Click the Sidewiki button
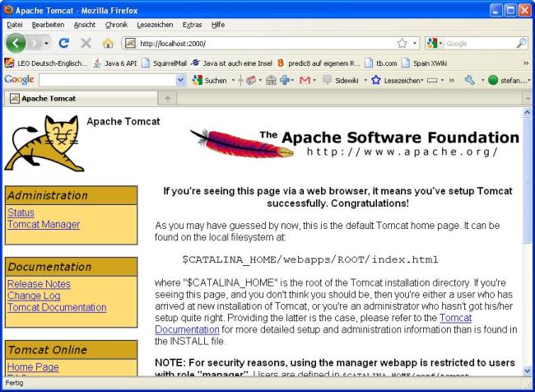 pyautogui.click(x=341, y=80)
